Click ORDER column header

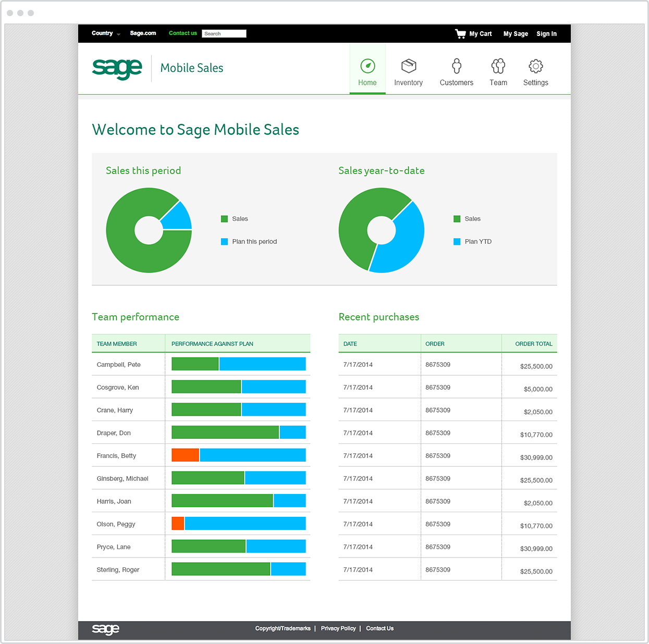point(435,344)
